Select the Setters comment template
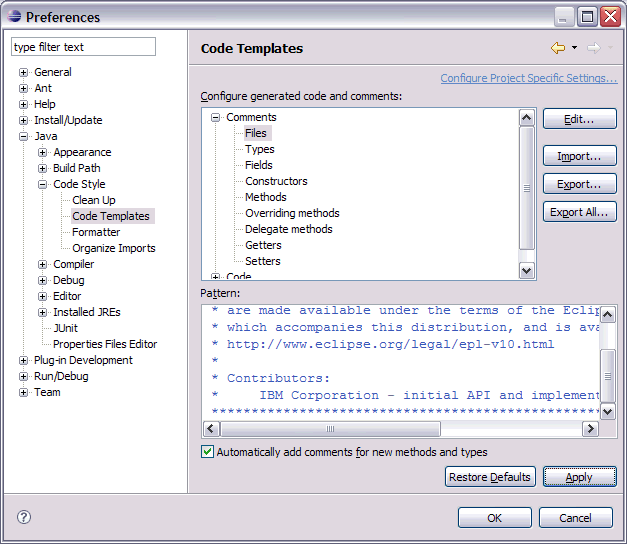The height and width of the screenshot is (544, 627). coord(263,261)
